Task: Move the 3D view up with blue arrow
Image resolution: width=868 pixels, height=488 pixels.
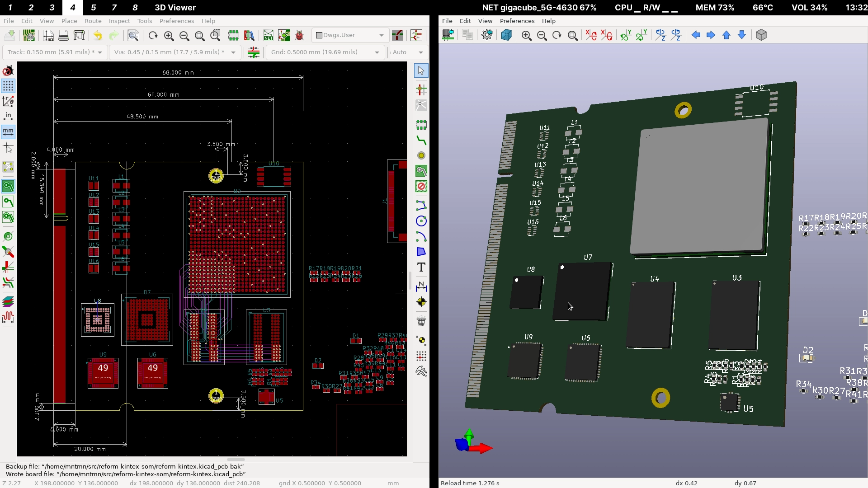Action: [x=726, y=35]
